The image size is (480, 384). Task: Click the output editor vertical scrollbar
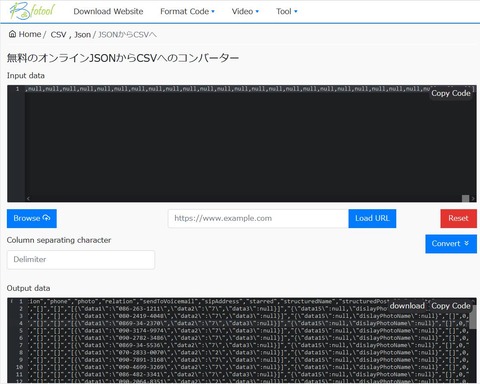pyautogui.click(x=473, y=318)
